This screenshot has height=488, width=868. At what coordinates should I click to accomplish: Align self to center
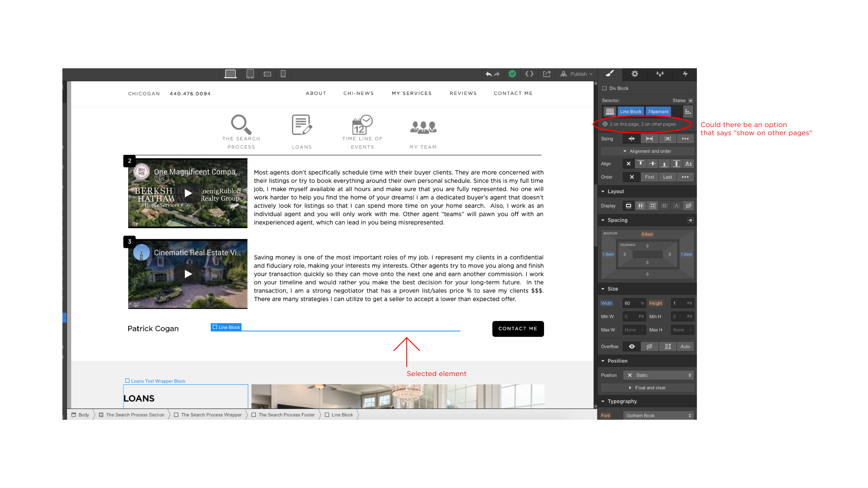(653, 164)
